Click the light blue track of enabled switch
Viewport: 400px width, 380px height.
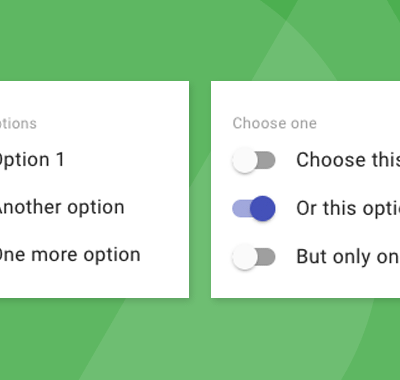tap(241, 209)
